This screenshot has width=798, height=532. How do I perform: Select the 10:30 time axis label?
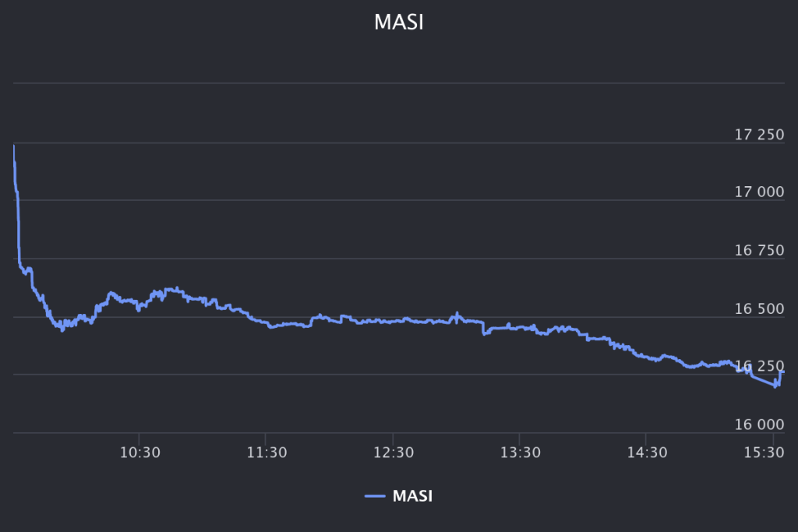(139, 453)
